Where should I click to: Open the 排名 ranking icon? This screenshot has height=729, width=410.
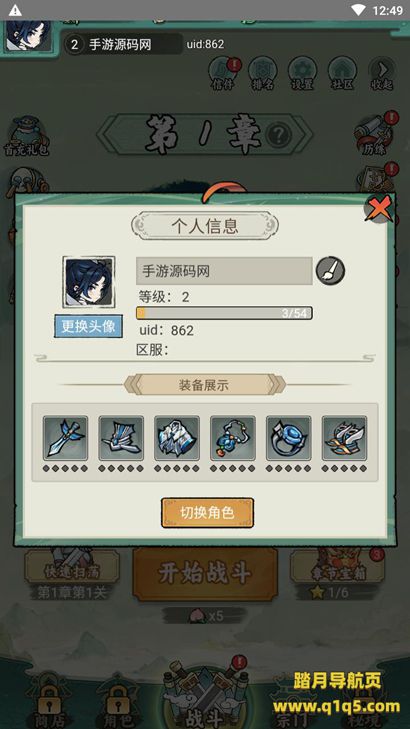263,73
